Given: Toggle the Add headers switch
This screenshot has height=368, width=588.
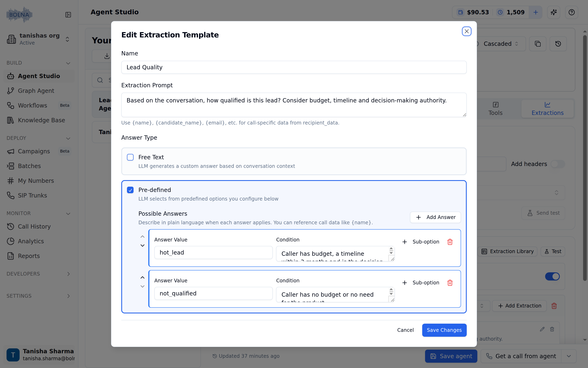Looking at the screenshot, I should pyautogui.click(x=558, y=164).
